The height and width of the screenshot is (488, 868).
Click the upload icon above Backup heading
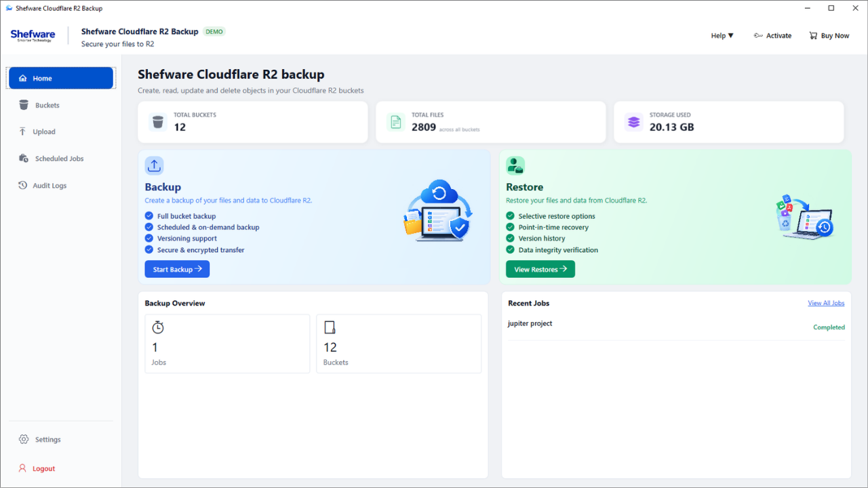point(154,165)
